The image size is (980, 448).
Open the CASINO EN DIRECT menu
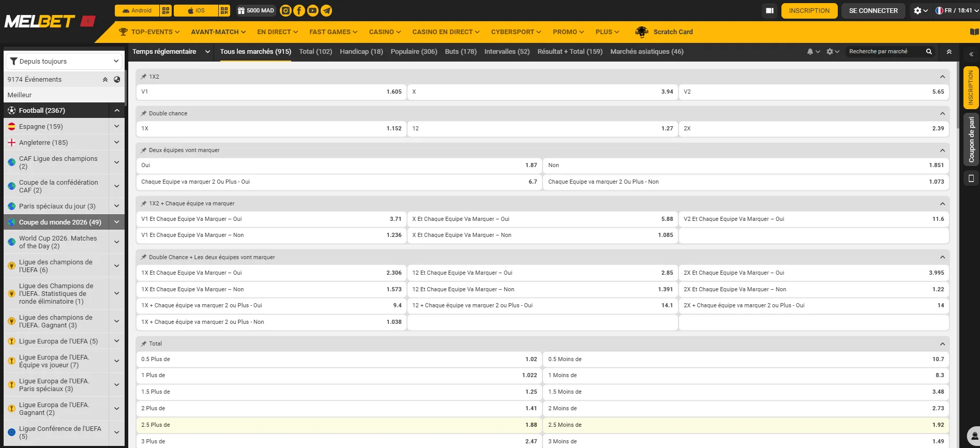click(446, 32)
